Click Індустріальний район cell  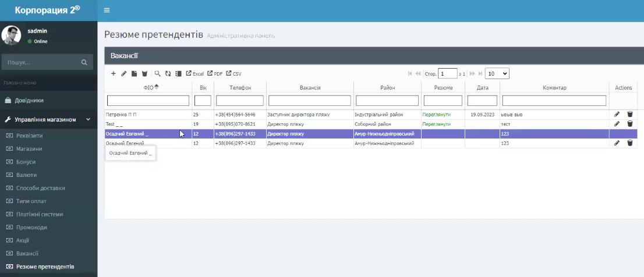pos(387,115)
